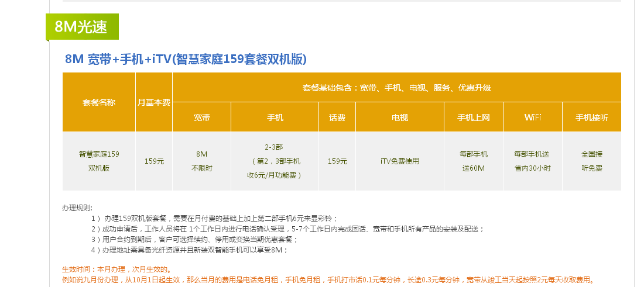Click the header 套餐基础包含：宽带、手机、电视、服务、优惠升级
Image resolution: width=644 pixels, height=287 pixels.
(x=397, y=87)
